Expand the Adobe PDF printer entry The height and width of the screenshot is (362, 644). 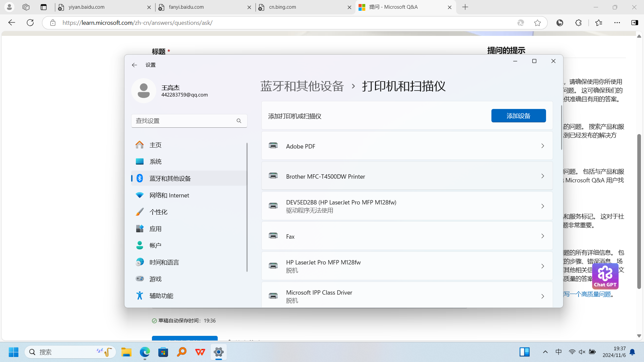tap(407, 146)
